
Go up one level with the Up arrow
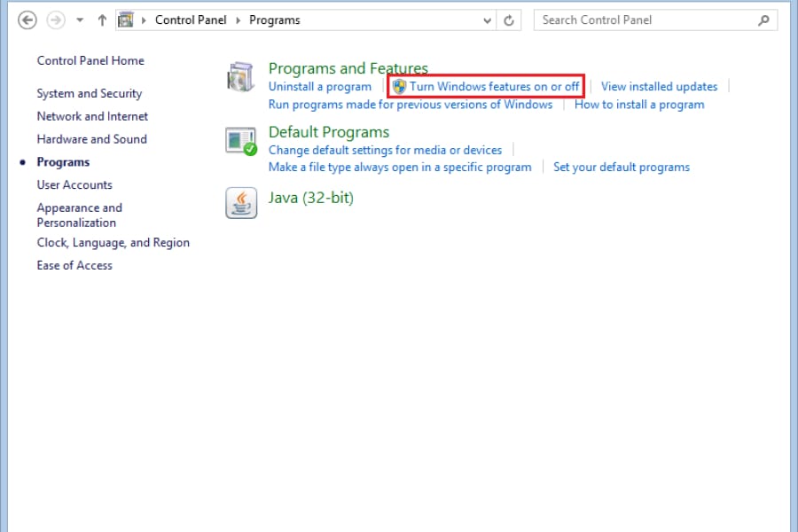102,20
